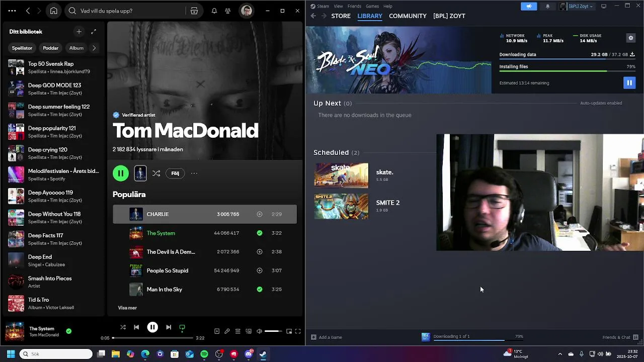Seek on the song progress bar
This screenshot has height=362, width=644.
pyautogui.click(x=153, y=338)
